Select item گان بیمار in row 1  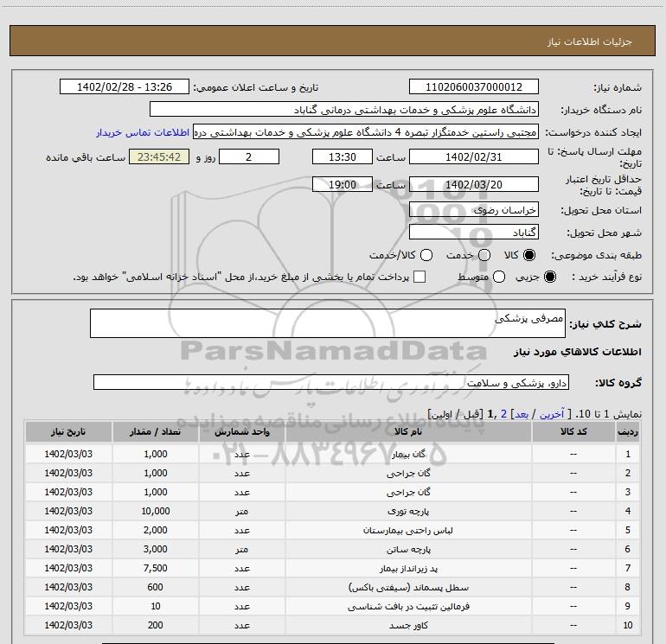click(408, 454)
